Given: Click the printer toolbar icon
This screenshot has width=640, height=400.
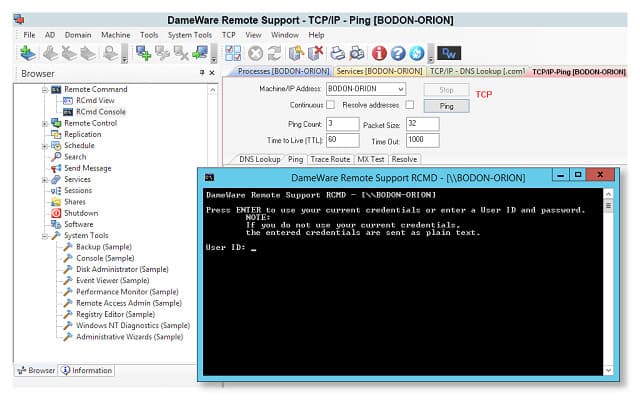Looking at the screenshot, I should [x=338, y=53].
